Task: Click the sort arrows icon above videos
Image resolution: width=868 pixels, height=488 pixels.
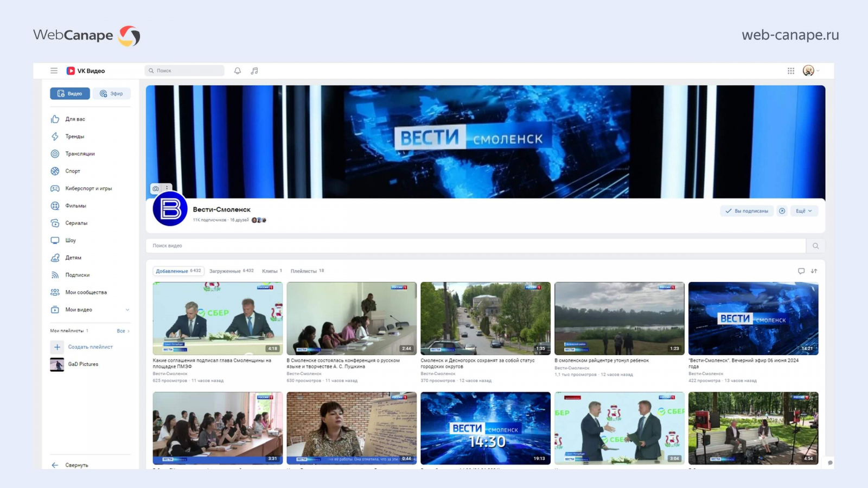Action: pos(814,271)
